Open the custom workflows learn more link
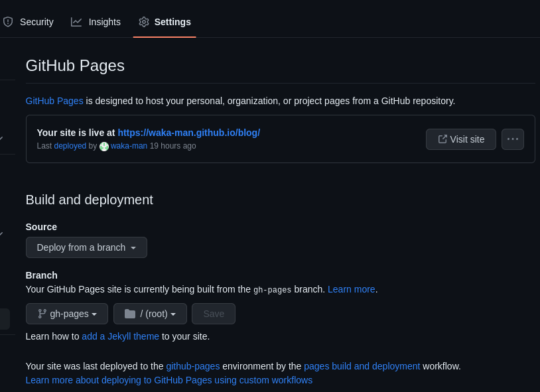The image size is (540, 392). tap(169, 380)
